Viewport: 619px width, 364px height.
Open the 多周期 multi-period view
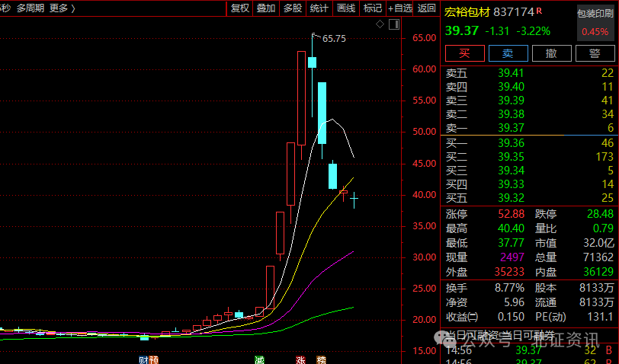tap(30, 8)
